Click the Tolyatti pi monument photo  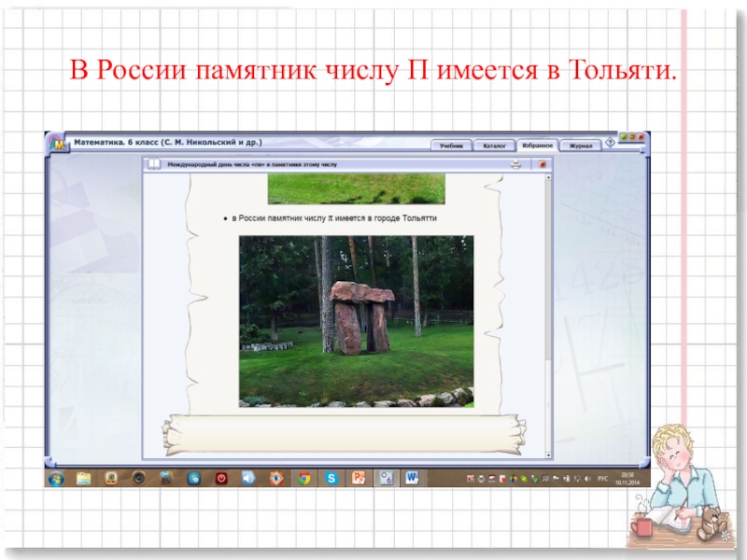pyautogui.click(x=357, y=321)
